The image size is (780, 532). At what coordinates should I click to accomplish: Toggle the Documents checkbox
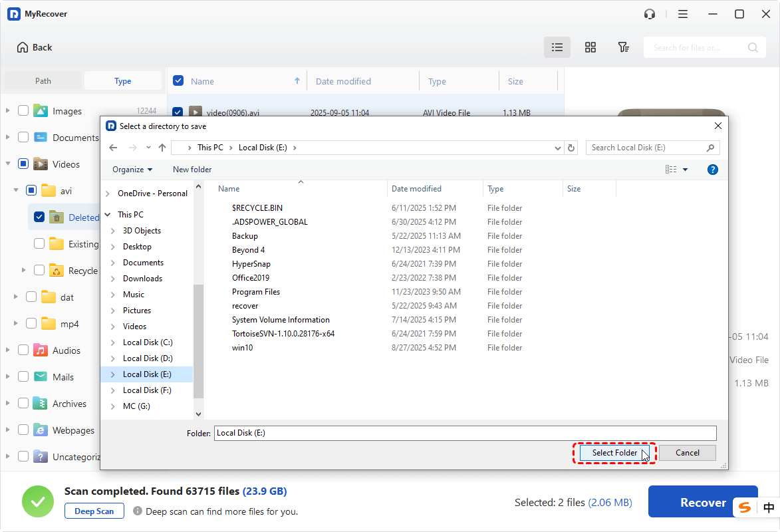tap(23, 137)
